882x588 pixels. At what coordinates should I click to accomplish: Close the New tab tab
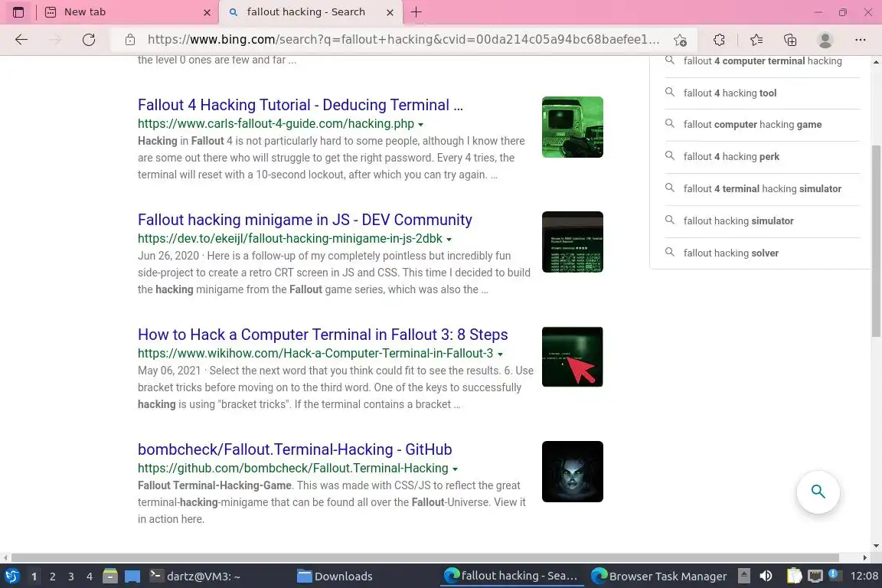(x=207, y=12)
